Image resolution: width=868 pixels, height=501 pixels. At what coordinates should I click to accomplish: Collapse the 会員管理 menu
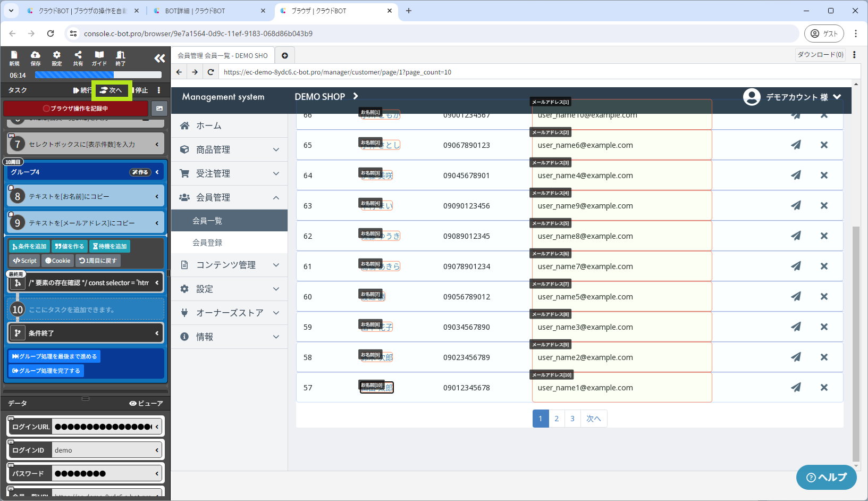[x=230, y=197]
